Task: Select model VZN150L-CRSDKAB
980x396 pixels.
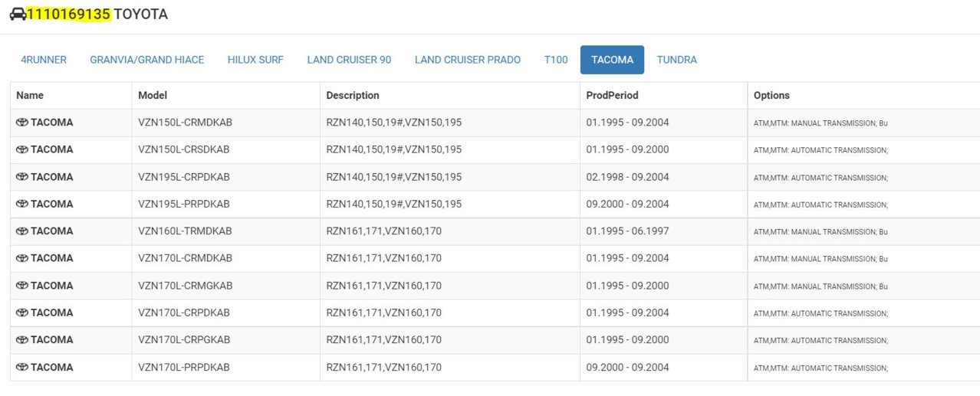Action: pos(184,149)
